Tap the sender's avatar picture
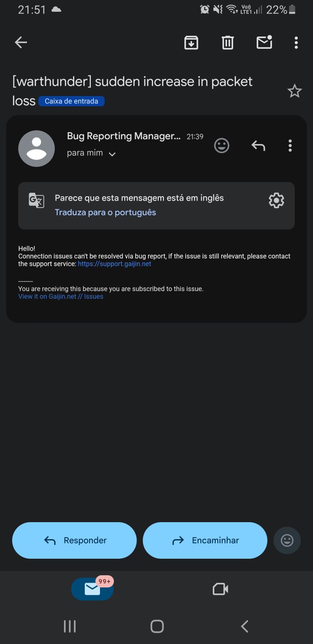Image resolution: width=313 pixels, height=644 pixels. (37, 148)
